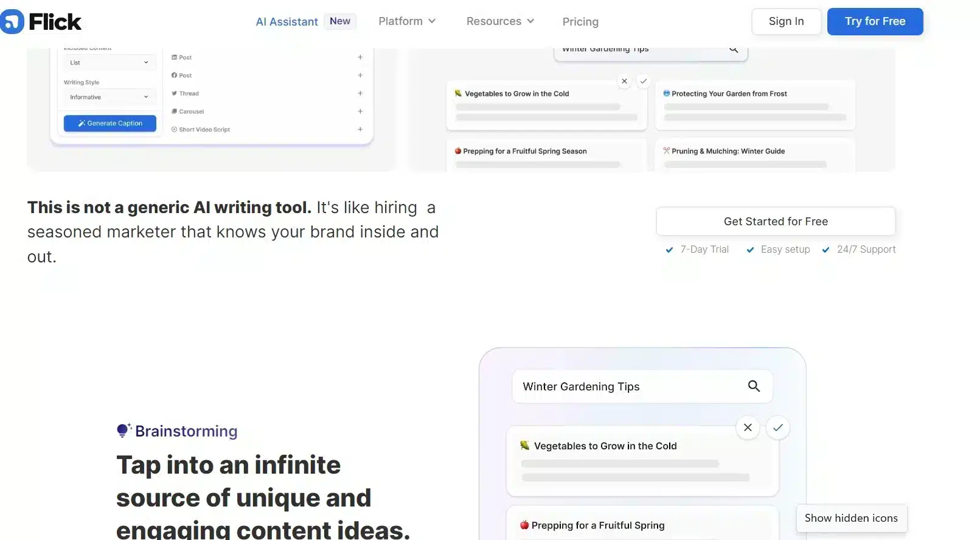Click the 24/7 Support text
Image resolution: width=980 pixels, height=540 pixels.
866,250
